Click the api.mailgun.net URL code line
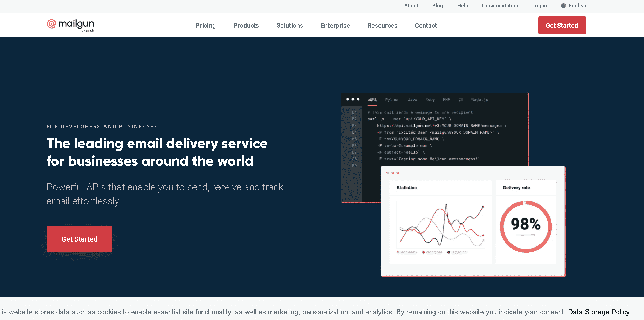The width and height of the screenshot is (644, 320). (x=441, y=126)
